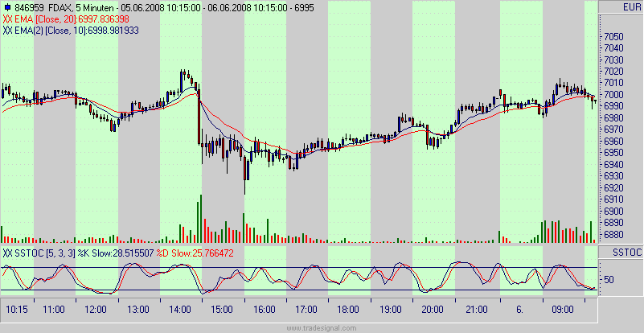Click the '%D Slow:25.766472' value
This screenshot has width=644, height=333.
[195, 253]
